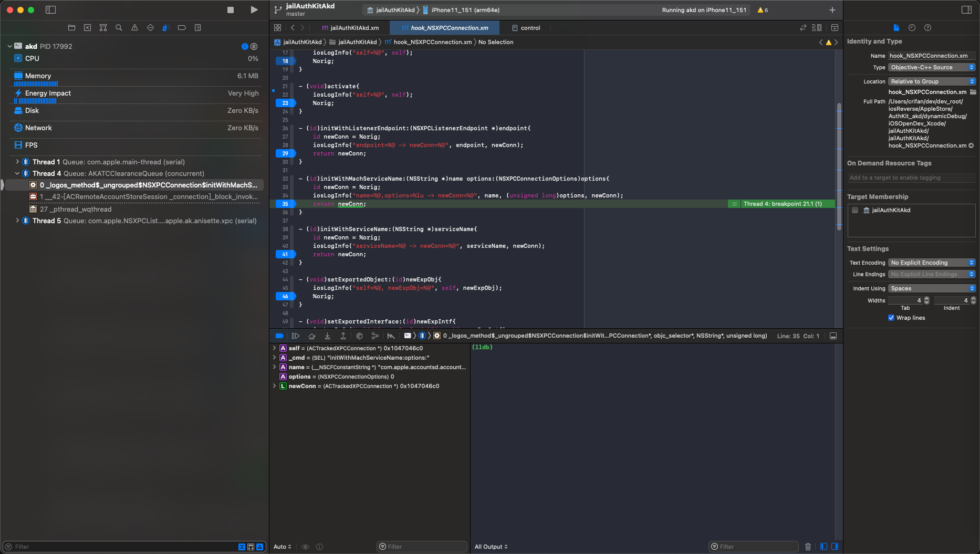Open the Indent Using Spaces dropdown

click(x=932, y=288)
